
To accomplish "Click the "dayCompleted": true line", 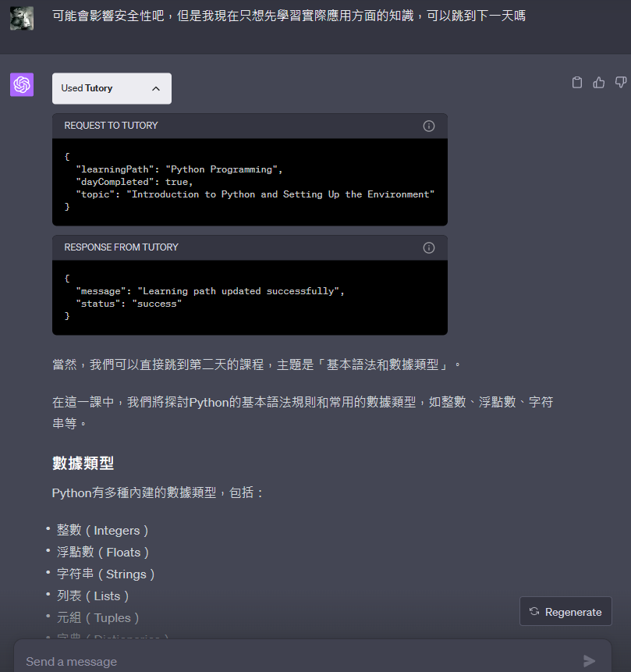I will (134, 182).
